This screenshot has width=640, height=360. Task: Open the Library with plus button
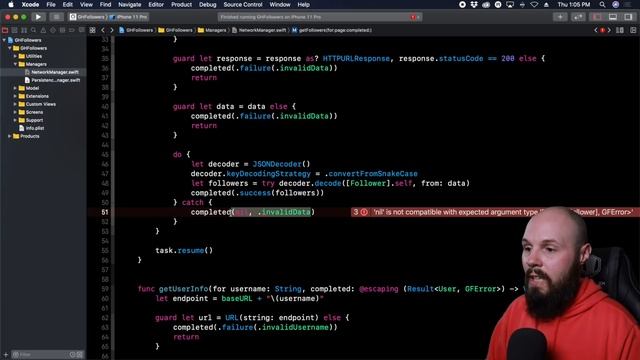560,17
